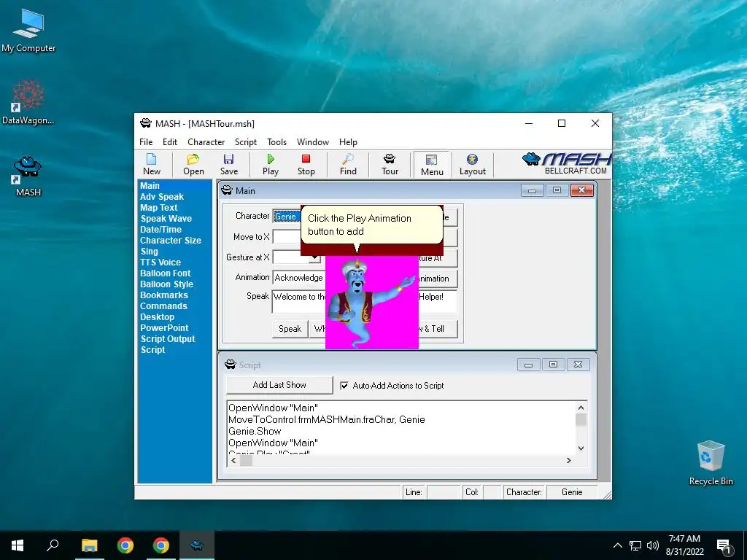Click script list horizontal scroll right arrow
This screenshot has width=747, height=560.
pyautogui.click(x=568, y=461)
